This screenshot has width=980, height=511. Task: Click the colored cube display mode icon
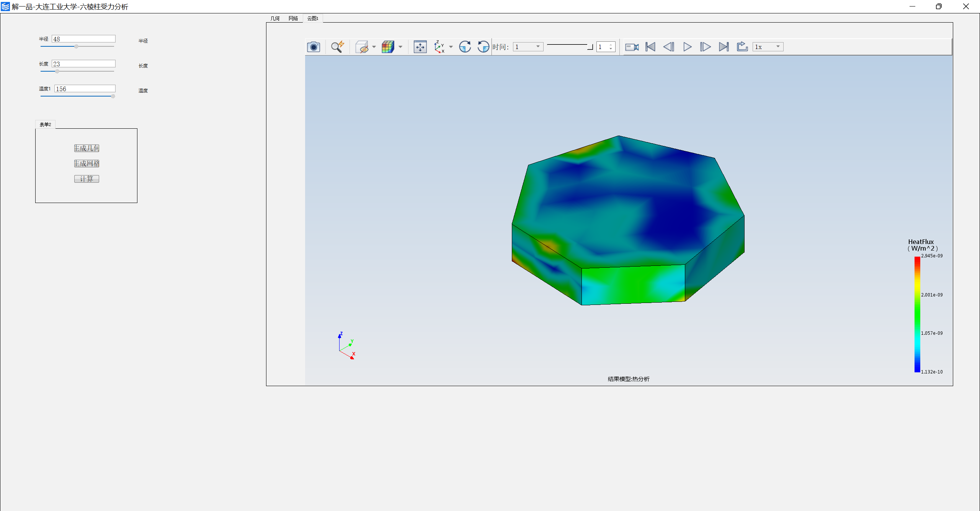click(388, 47)
